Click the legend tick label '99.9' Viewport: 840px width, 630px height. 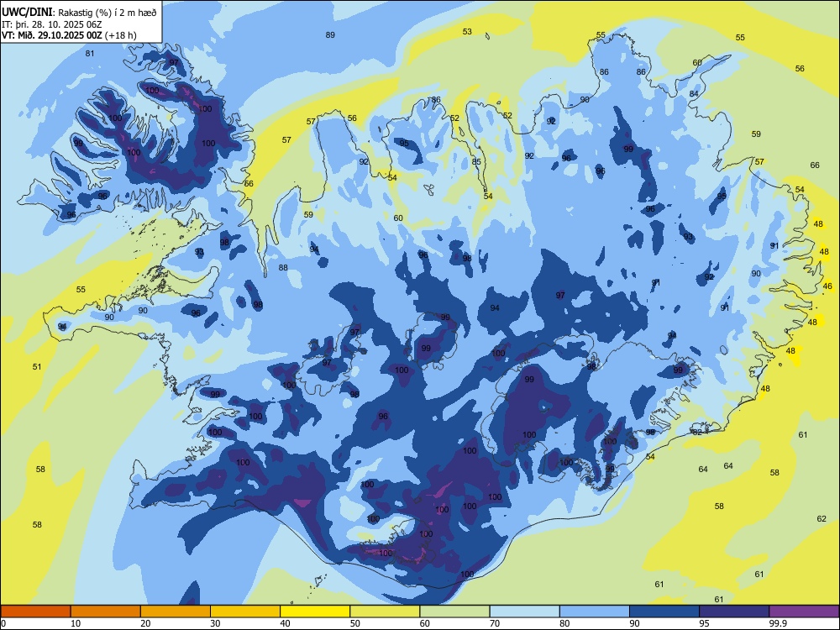[x=778, y=623]
